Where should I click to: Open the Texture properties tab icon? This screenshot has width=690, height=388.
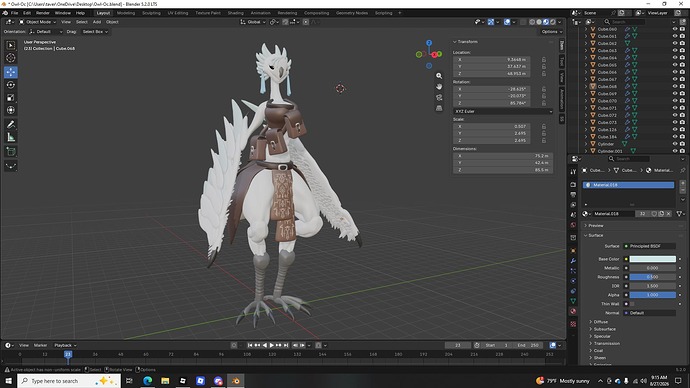coord(573,324)
